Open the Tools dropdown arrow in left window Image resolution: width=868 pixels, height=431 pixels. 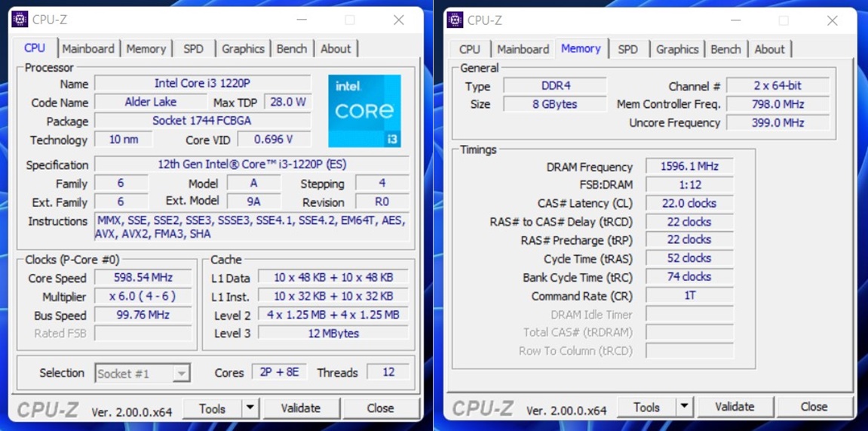(x=250, y=408)
